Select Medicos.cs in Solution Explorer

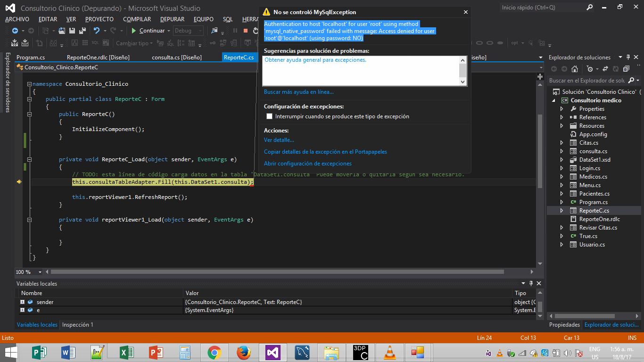click(x=593, y=177)
